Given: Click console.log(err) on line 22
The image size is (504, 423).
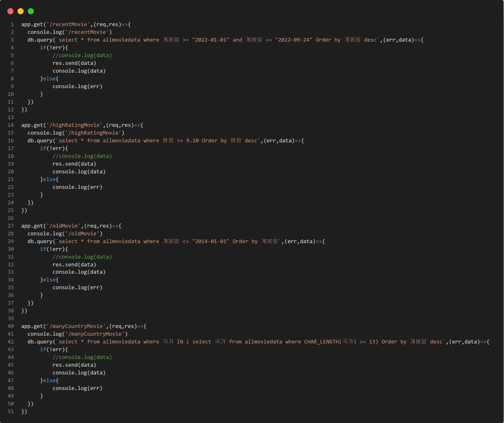Looking at the screenshot, I should coord(78,187).
